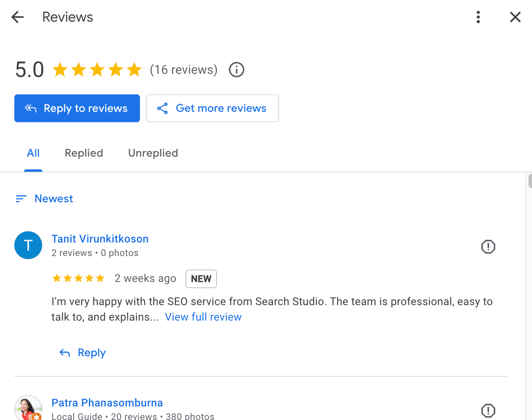
Task: Switch to the Unreplied tab
Action: (x=153, y=153)
